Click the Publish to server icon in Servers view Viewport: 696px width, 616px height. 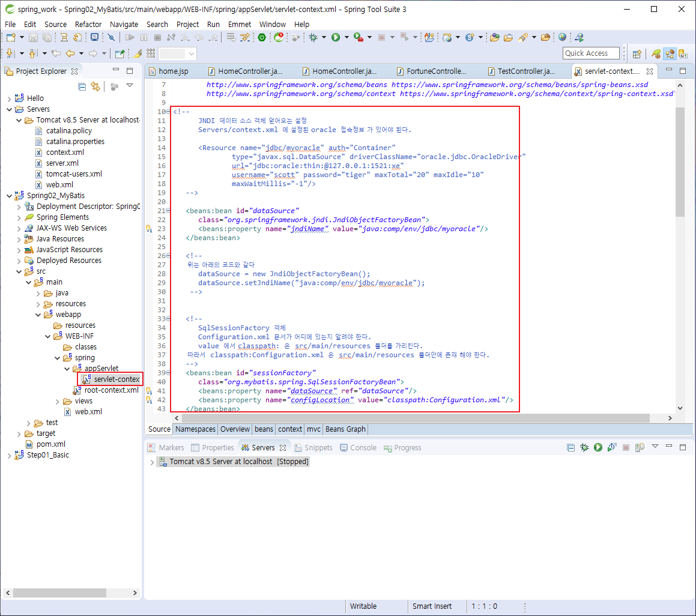pos(640,447)
